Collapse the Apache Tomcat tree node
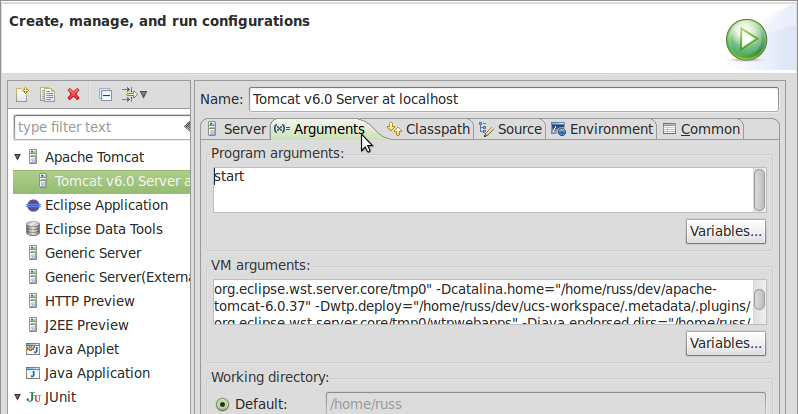798x414 pixels. coord(18,157)
